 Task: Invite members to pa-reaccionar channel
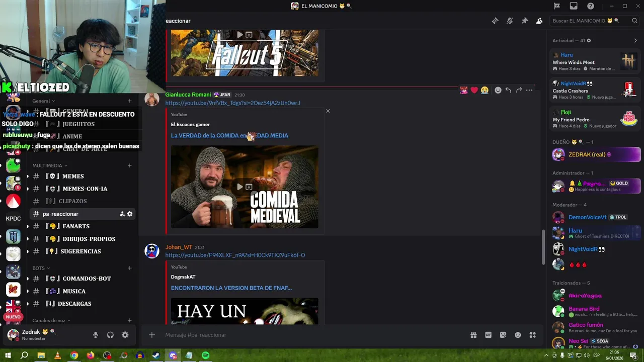pyautogui.click(x=122, y=214)
